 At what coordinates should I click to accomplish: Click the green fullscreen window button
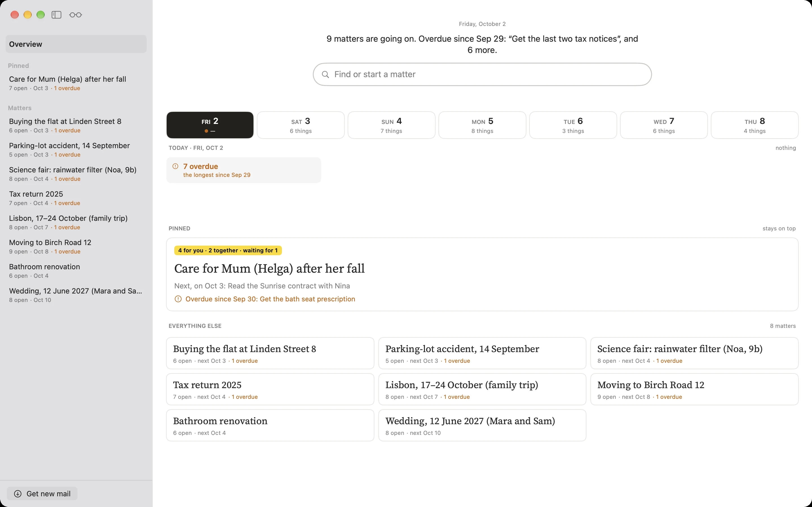click(x=41, y=15)
